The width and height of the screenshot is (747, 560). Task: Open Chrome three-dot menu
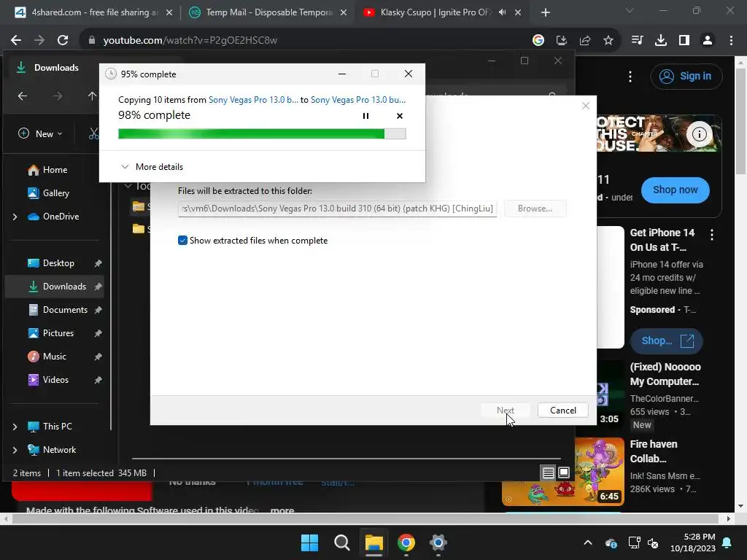731,41
